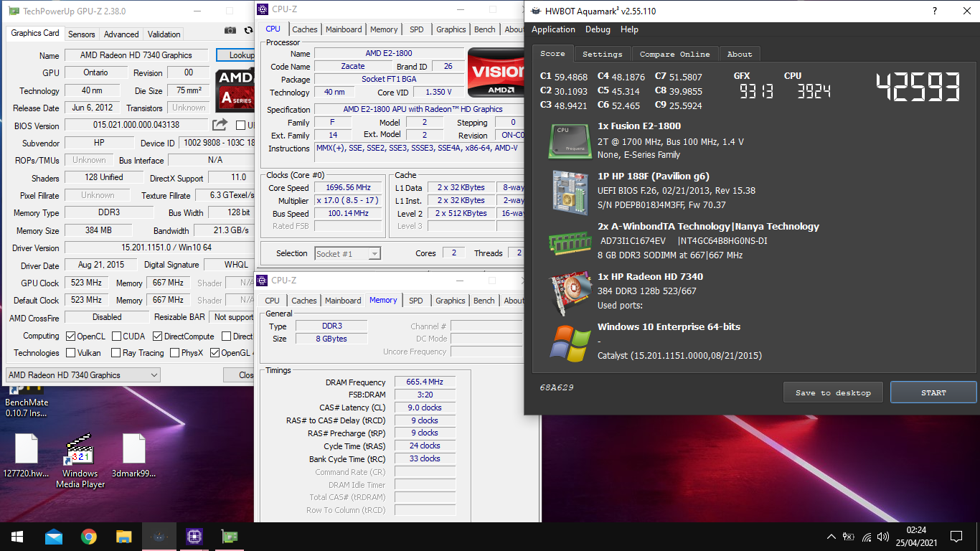Toggle the OpenCL checkbox in GPU-Z
Viewport: 980px width, 551px height.
(70, 336)
